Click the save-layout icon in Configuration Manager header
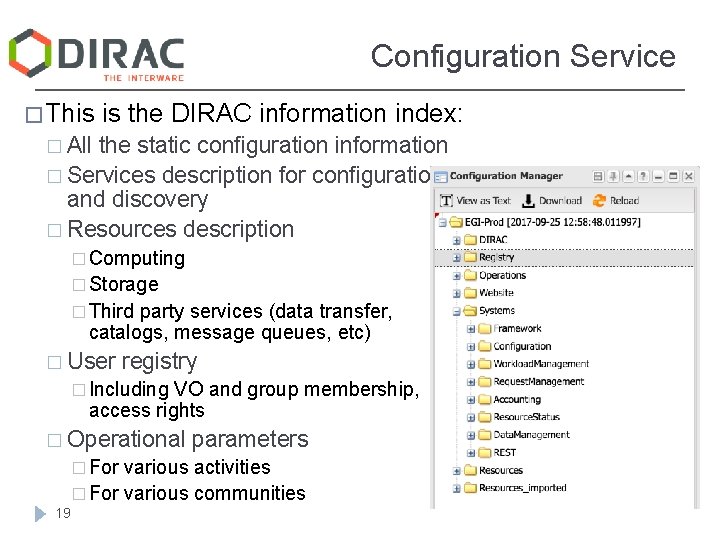Screen dimensions: 720x540 598,176
